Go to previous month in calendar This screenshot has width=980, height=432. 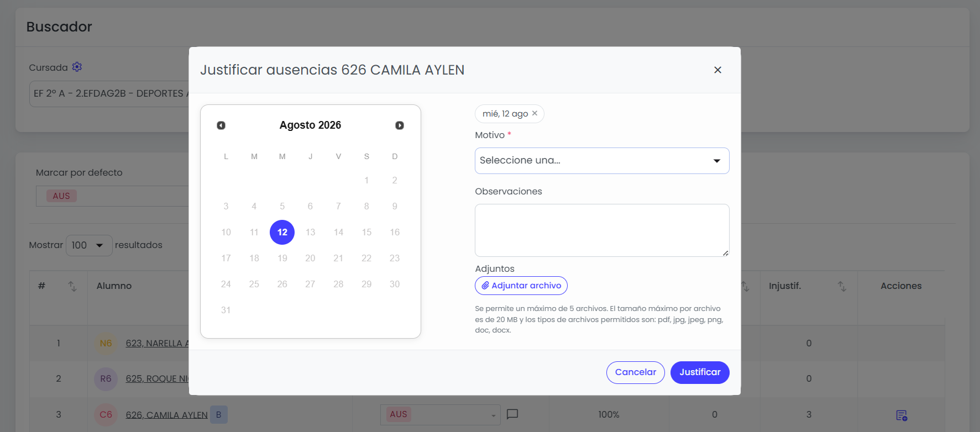221,125
